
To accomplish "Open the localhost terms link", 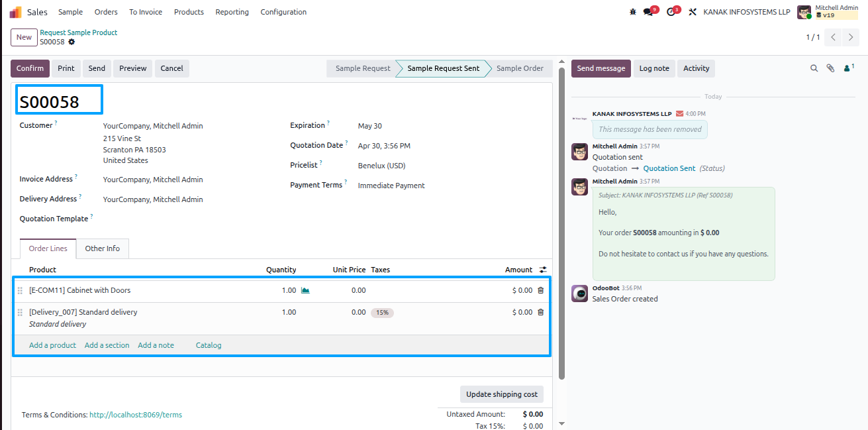I will click(x=136, y=415).
